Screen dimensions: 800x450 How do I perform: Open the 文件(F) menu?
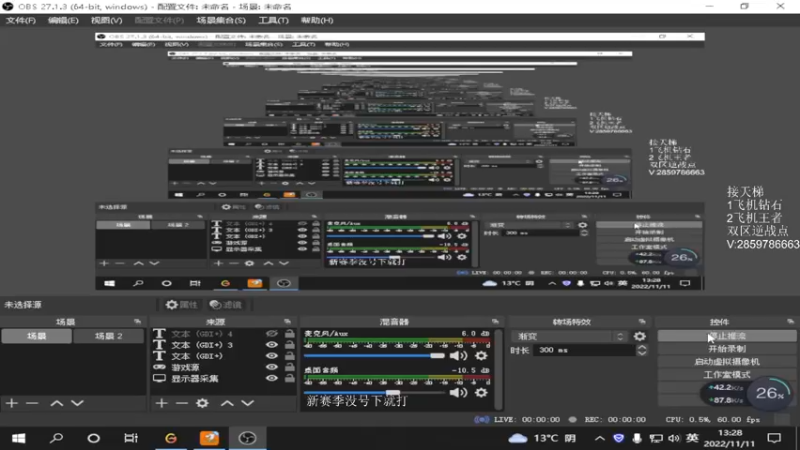tap(20, 20)
